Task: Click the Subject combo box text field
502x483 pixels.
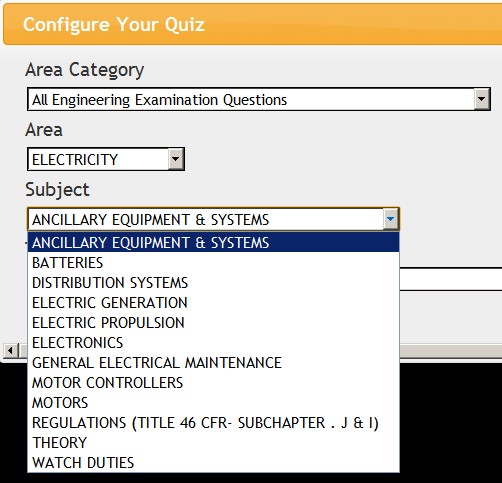Action: pyautogui.click(x=206, y=219)
